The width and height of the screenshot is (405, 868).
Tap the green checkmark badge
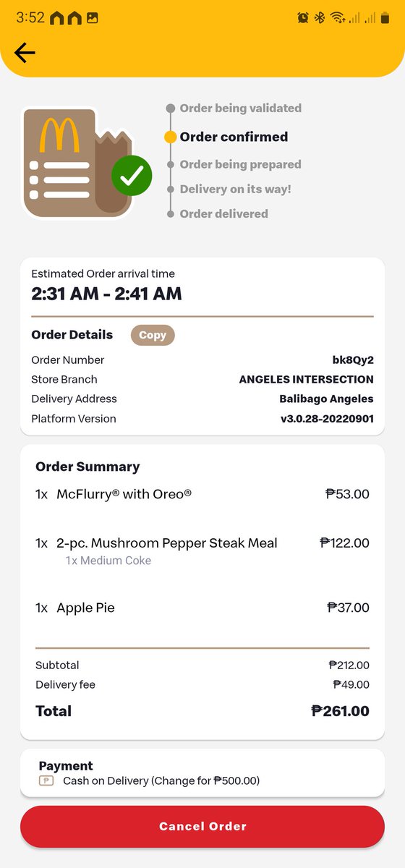[131, 176]
